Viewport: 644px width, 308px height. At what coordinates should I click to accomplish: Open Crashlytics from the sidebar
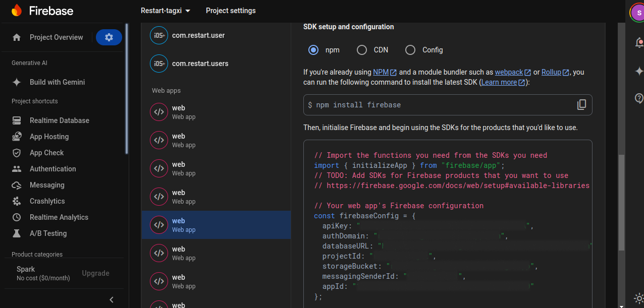47,201
